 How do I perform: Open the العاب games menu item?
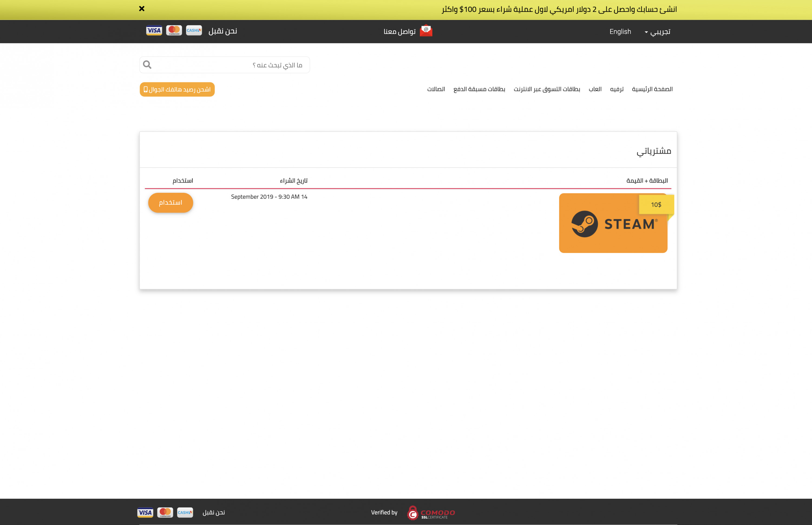click(595, 89)
